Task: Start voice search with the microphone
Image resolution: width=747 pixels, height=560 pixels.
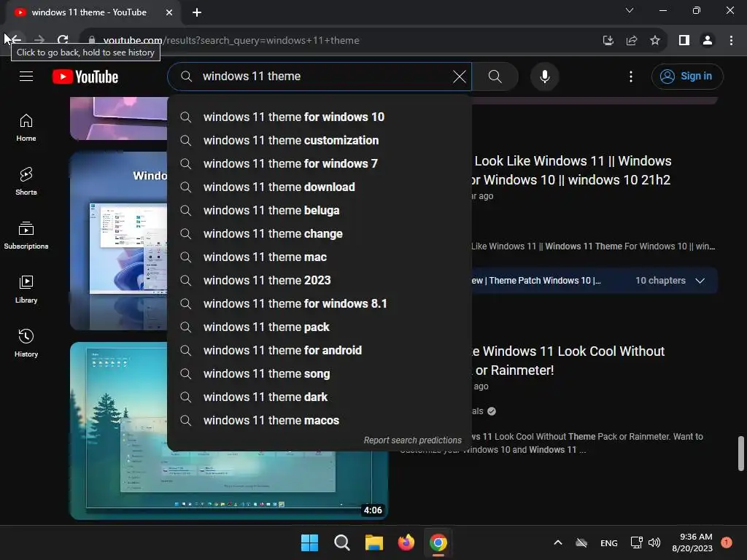Action: point(544,76)
